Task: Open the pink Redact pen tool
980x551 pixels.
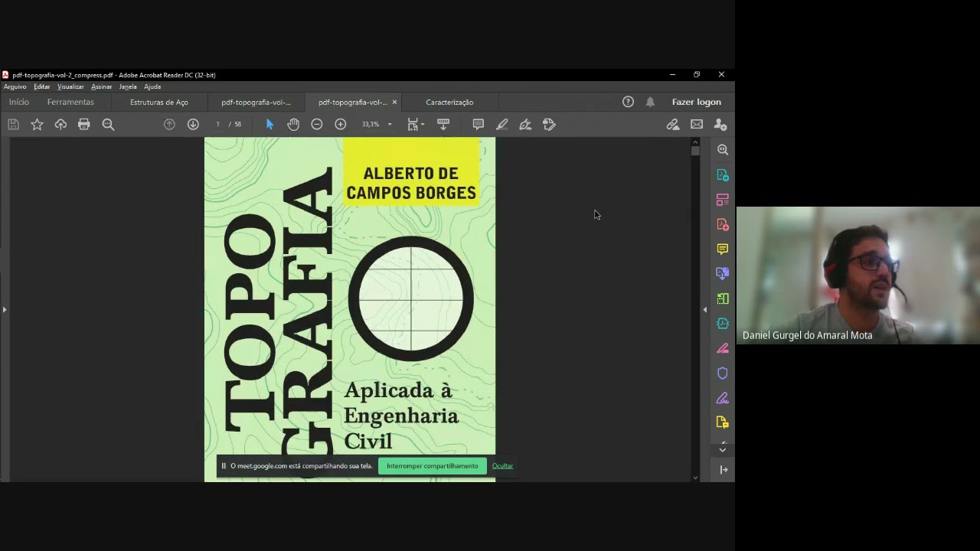Action: coord(723,348)
